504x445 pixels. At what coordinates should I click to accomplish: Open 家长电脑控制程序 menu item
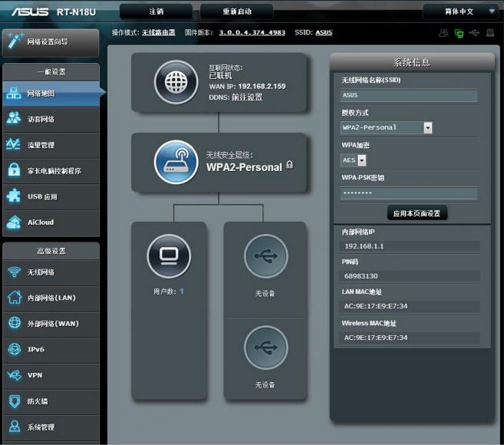(x=51, y=171)
